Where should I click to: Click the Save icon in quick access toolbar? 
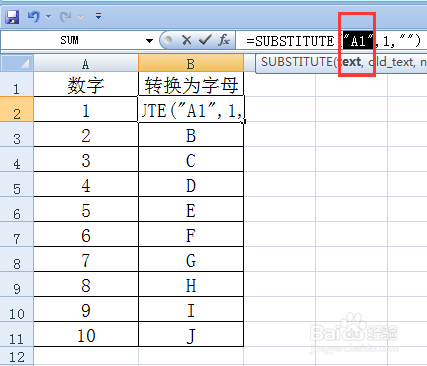coord(12,16)
